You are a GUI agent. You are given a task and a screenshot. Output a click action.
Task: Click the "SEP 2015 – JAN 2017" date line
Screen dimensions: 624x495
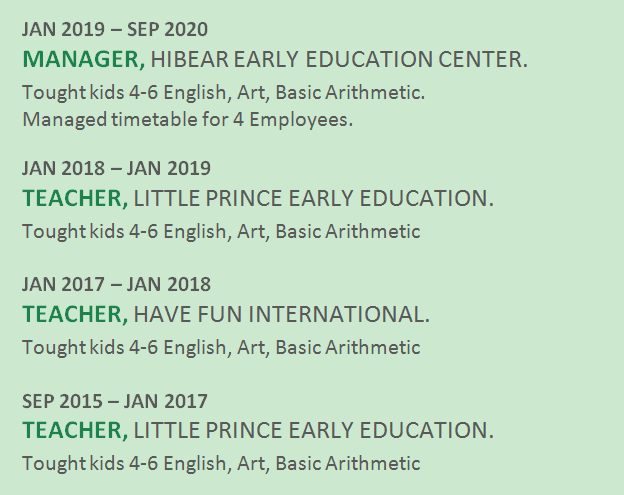coord(115,401)
